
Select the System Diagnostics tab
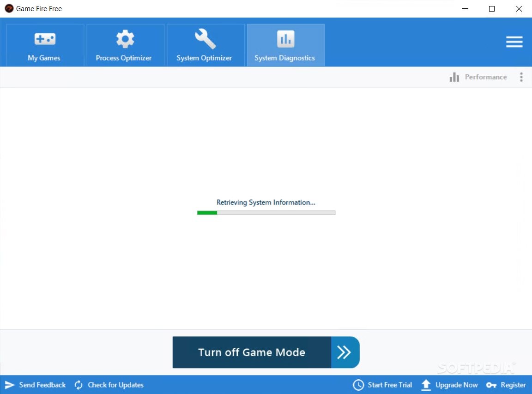(x=286, y=45)
